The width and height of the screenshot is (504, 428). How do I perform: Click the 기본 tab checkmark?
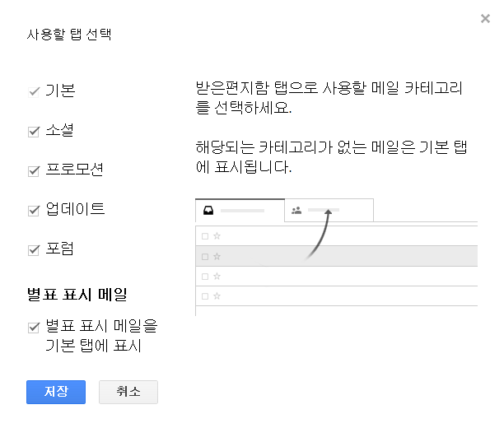click(x=34, y=91)
